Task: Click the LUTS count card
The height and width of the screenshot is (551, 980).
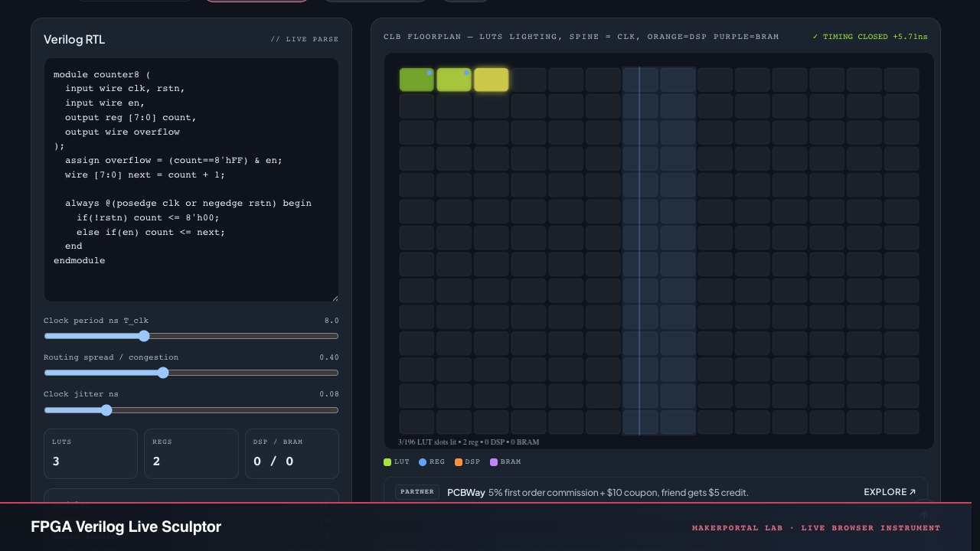Action: [90, 454]
